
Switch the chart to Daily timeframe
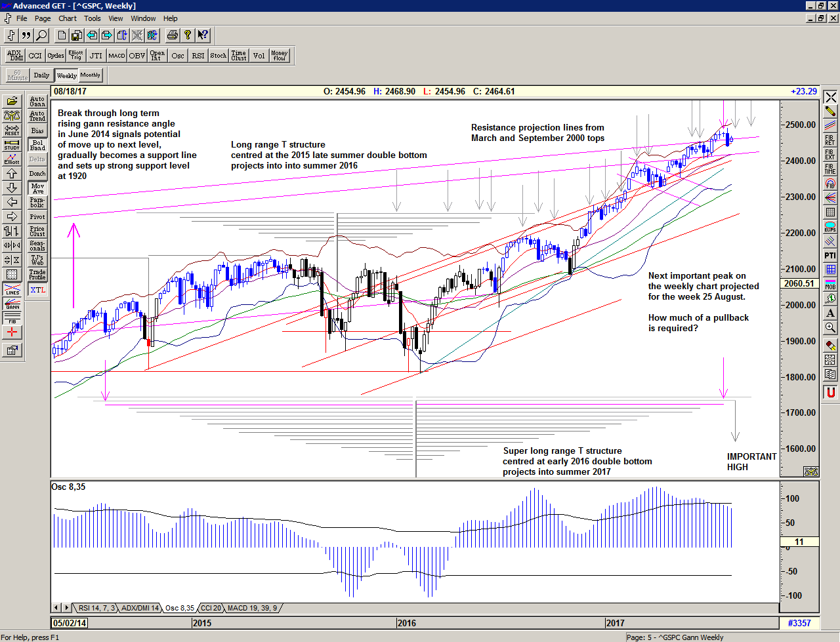41,75
